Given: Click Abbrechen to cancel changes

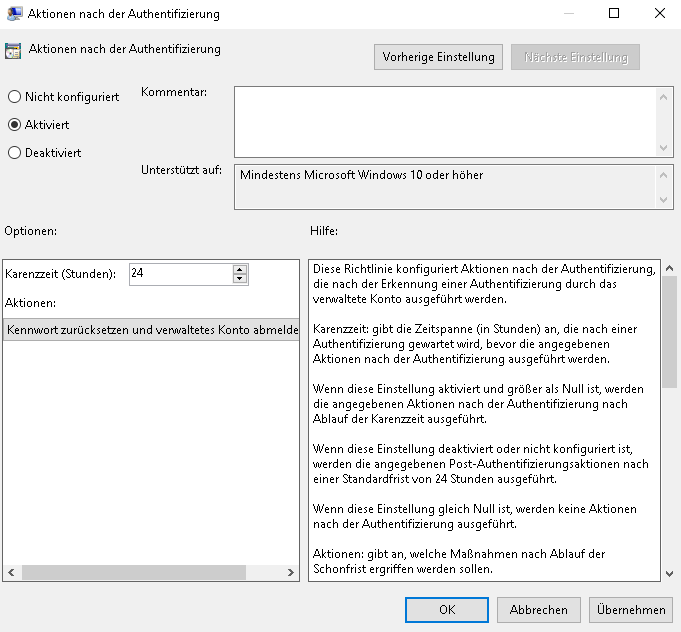Looking at the screenshot, I should 538,609.
